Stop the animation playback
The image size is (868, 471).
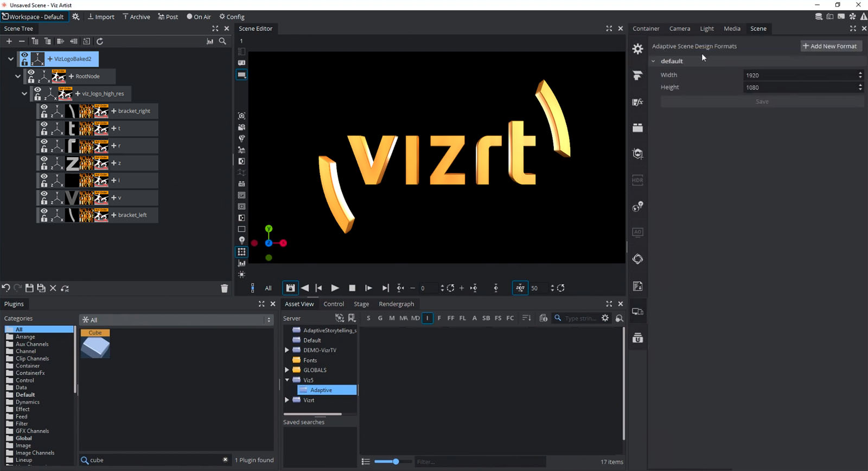(352, 288)
